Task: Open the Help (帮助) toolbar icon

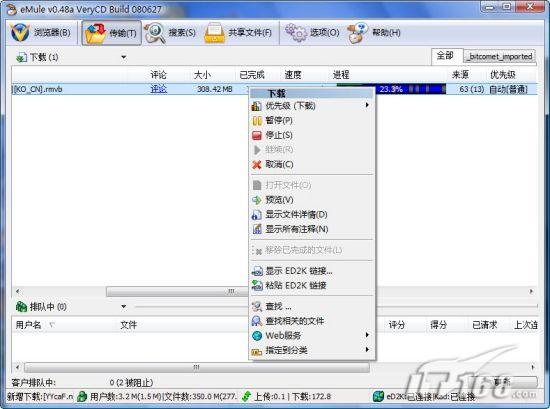Action: [x=357, y=33]
